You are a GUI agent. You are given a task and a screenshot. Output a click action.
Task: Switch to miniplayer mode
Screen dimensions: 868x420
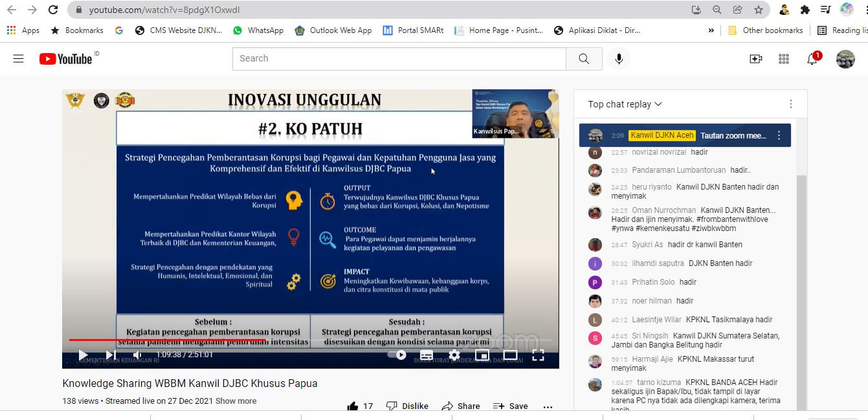(x=482, y=355)
